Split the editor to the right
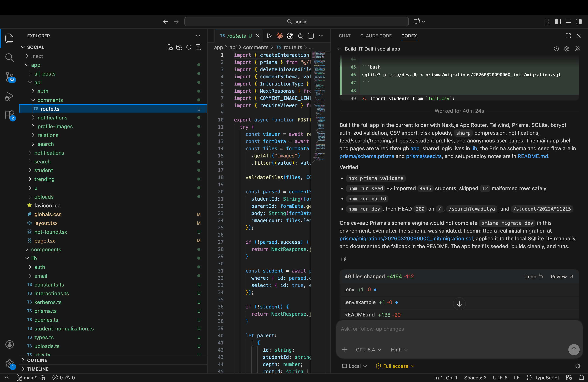588x382 pixels. 311,36
